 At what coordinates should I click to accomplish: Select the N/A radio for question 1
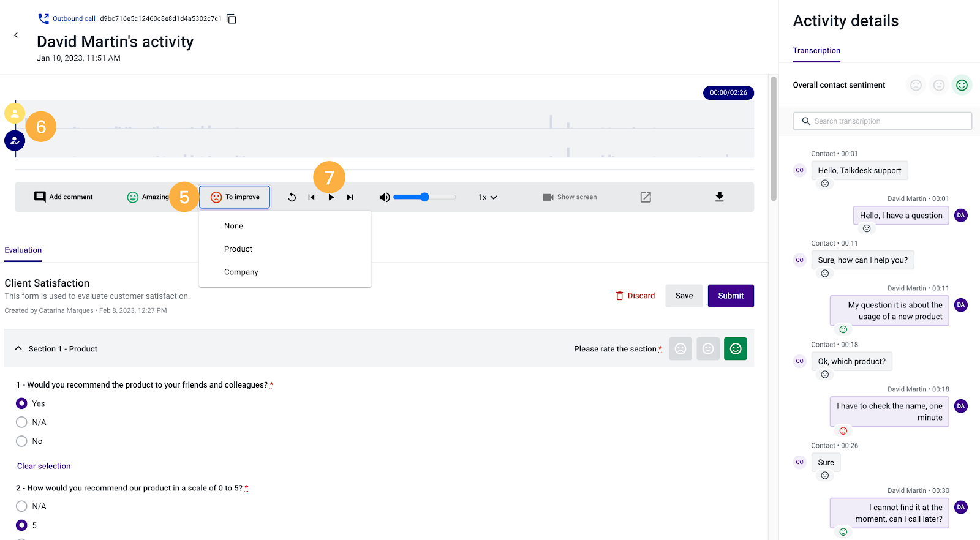[x=21, y=422]
